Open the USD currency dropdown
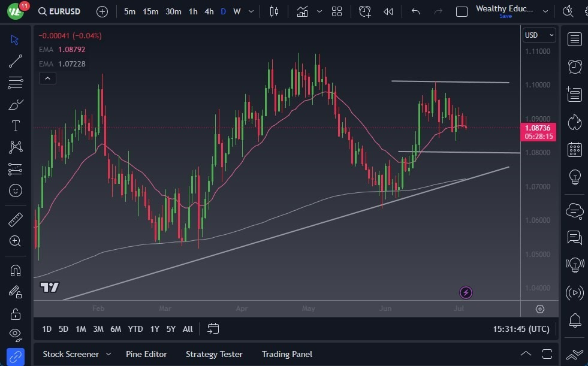The width and height of the screenshot is (588, 366). click(538, 35)
